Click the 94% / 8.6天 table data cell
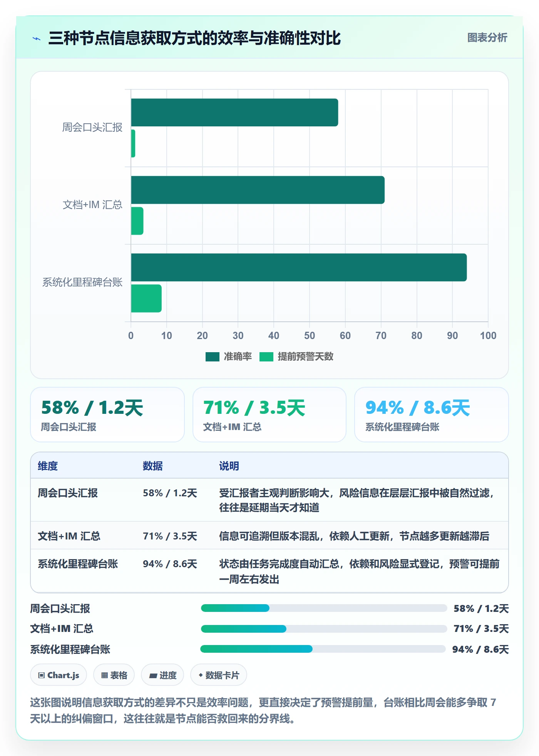Screen dimensions: 539x756 (x=170, y=564)
